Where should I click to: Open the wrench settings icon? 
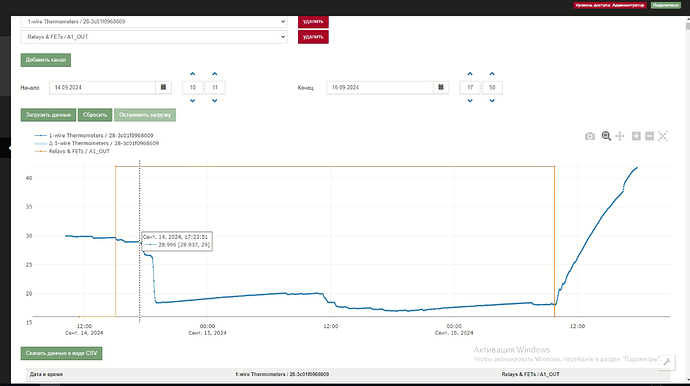667,362
